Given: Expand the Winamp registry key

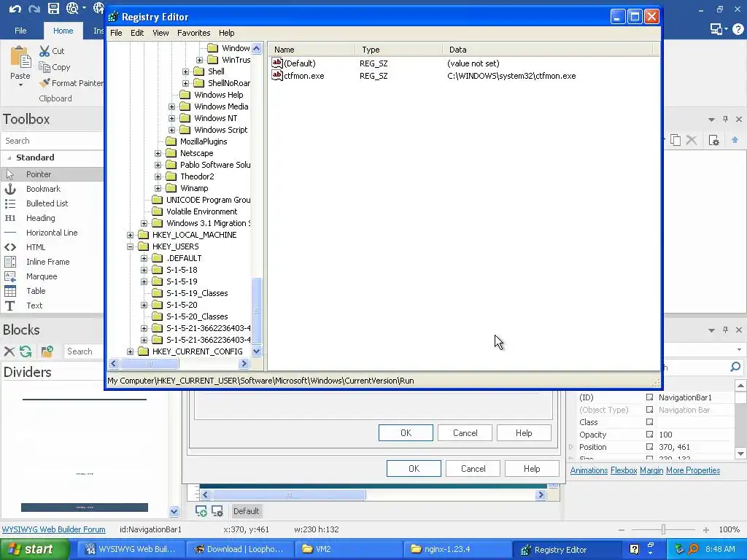Looking at the screenshot, I should click(x=158, y=188).
